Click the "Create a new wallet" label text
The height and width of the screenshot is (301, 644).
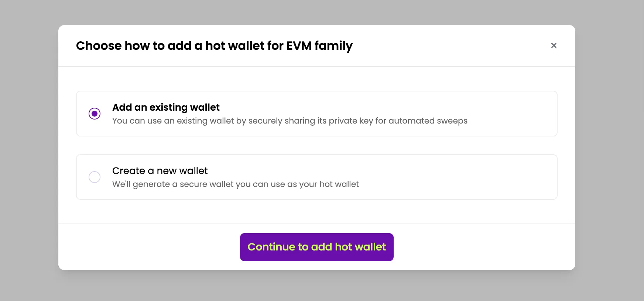pos(160,171)
